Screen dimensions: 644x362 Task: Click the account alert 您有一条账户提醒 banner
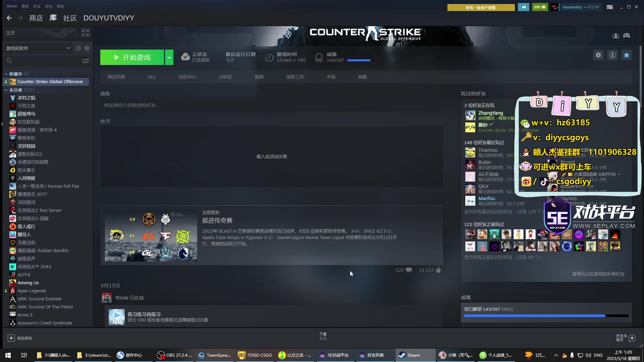tap(481, 7)
